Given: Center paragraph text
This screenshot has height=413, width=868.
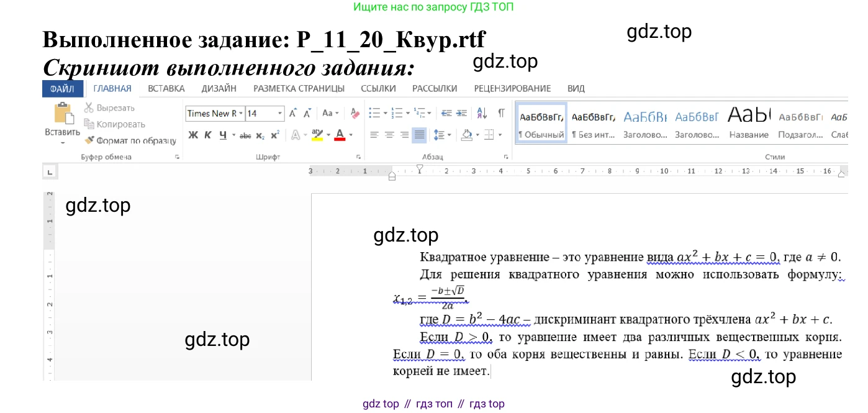Looking at the screenshot, I should click(x=389, y=135).
